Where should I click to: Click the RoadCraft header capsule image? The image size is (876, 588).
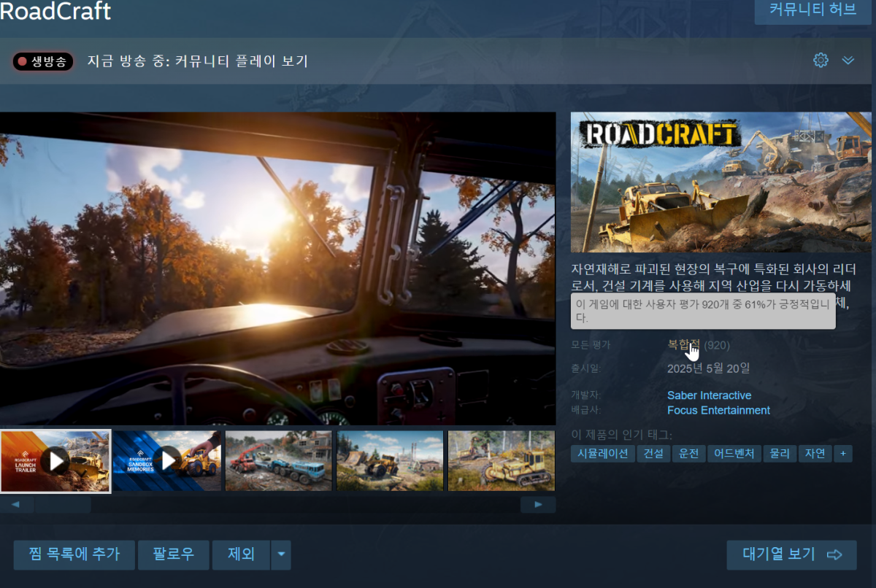(x=721, y=182)
